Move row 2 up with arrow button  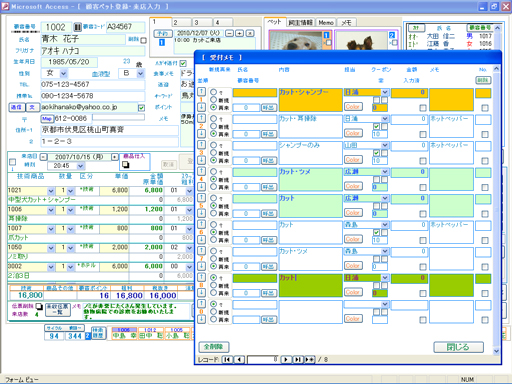201,118
